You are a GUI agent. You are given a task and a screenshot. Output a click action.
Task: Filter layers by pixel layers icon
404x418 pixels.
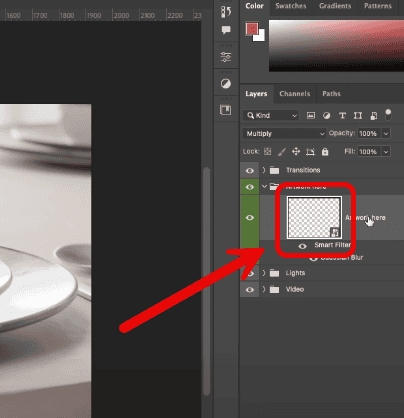click(x=311, y=116)
